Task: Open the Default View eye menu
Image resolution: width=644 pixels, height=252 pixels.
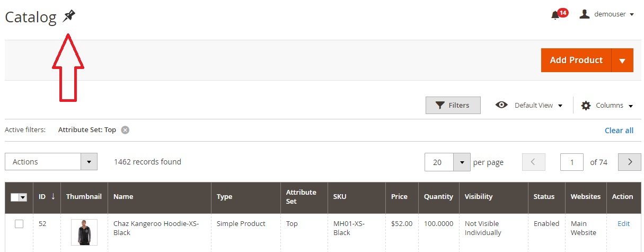Action: coord(501,105)
